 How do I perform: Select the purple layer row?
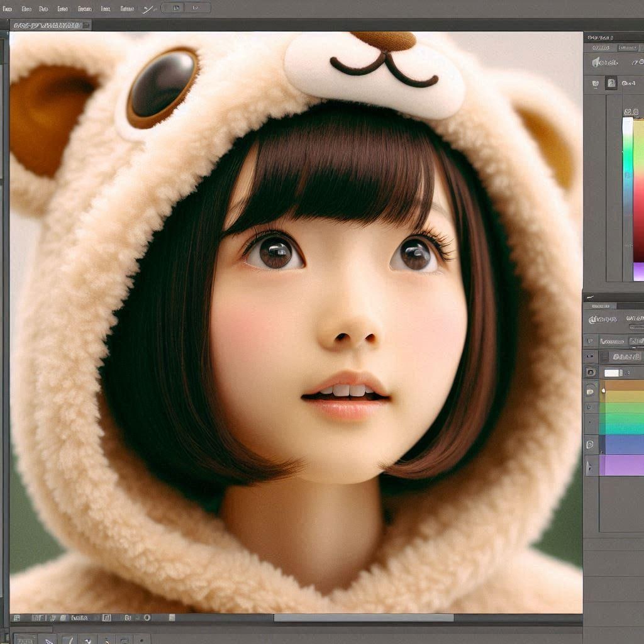[x=622, y=465]
